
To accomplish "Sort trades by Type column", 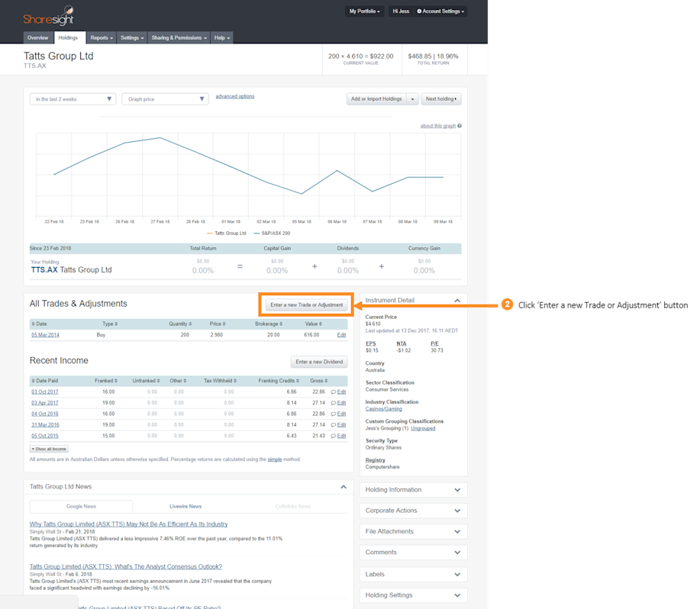I will (110, 324).
